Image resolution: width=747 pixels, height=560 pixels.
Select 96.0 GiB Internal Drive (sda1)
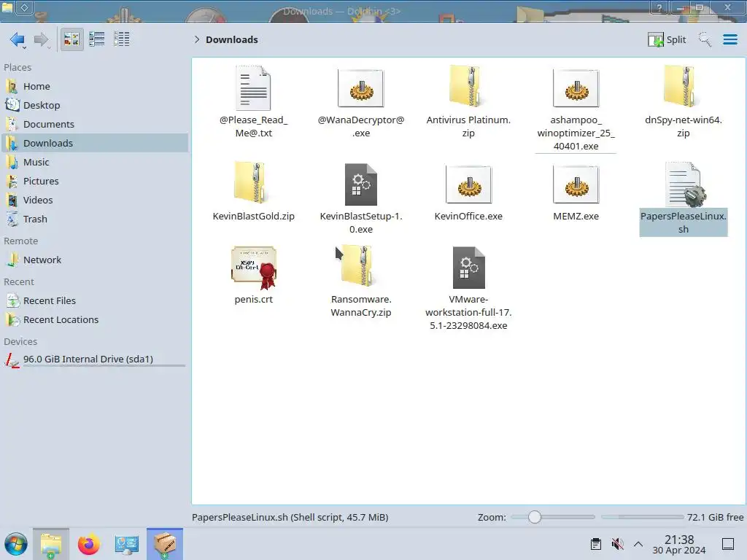point(94,359)
